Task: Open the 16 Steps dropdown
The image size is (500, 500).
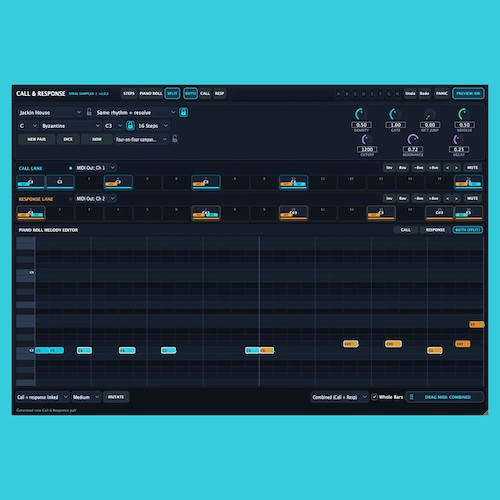Action: tap(153, 126)
